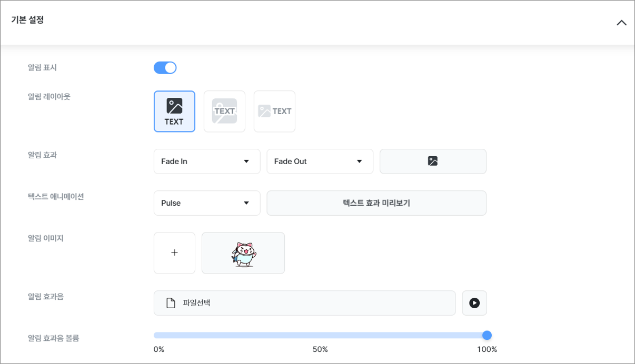
Task: Select the cat alert image thumbnail
Action: [x=243, y=253]
